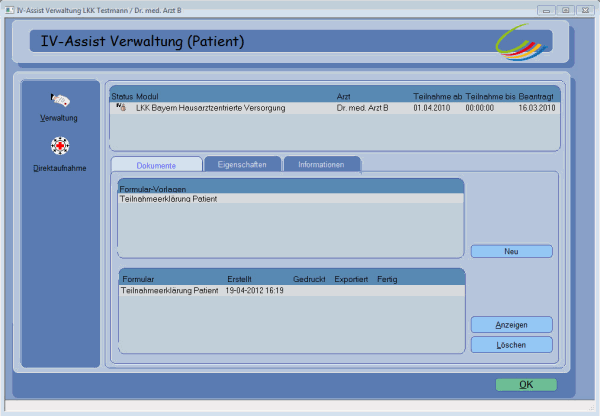Open the Verwaltung card icon in sidebar
This screenshot has height=416, width=600.
(60, 100)
